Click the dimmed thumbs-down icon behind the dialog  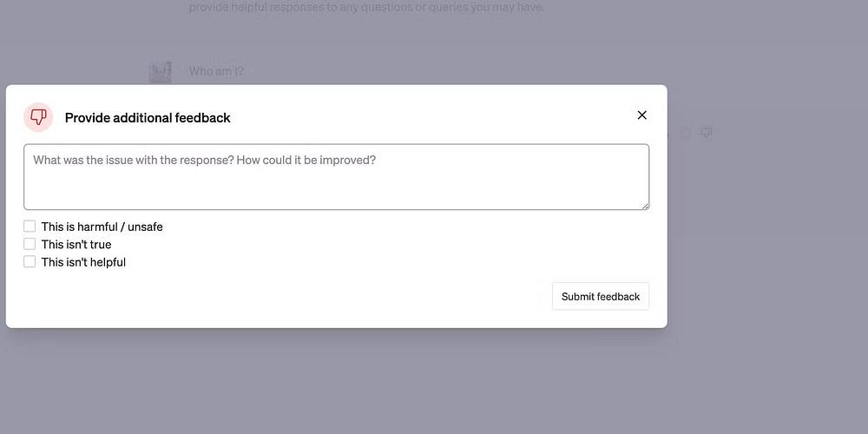pyautogui.click(x=707, y=133)
